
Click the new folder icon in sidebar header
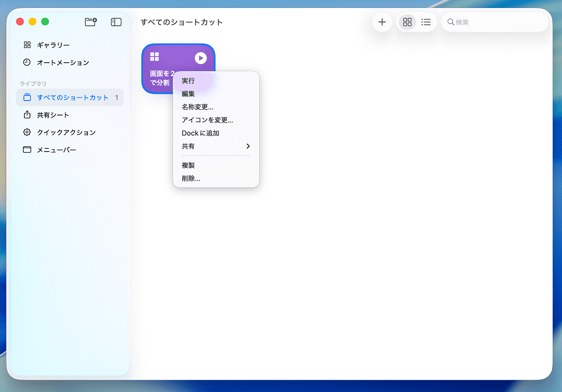[x=90, y=22]
